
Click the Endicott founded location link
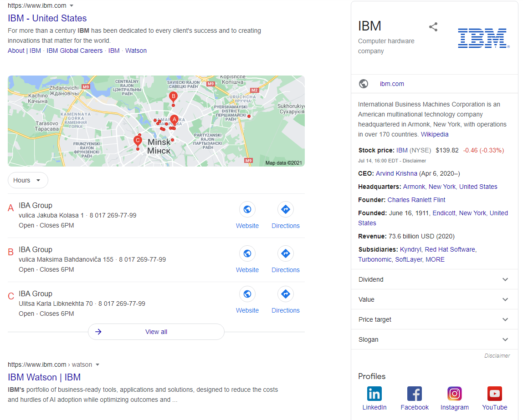[x=444, y=213]
